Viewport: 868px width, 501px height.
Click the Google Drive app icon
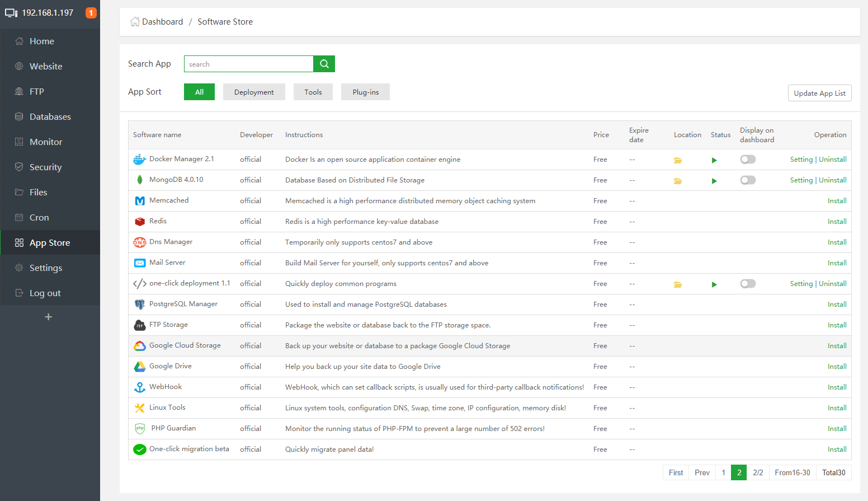tap(139, 367)
